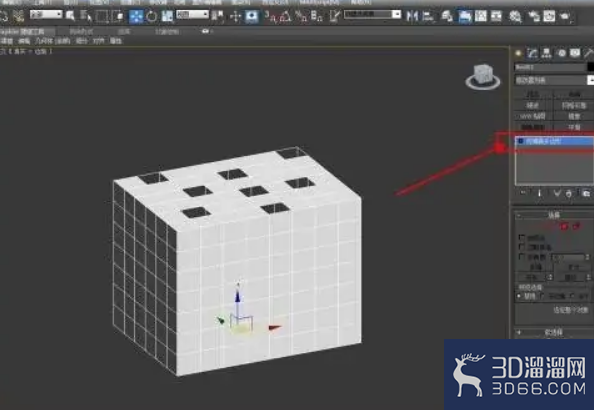Click the Grow selection button
Viewport: 594px width, 410px height.
click(573, 267)
